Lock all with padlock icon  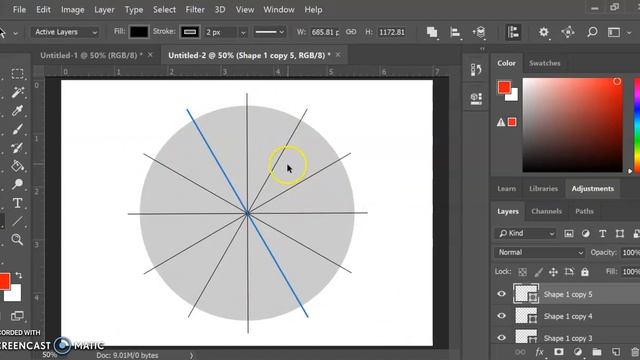[585, 272]
